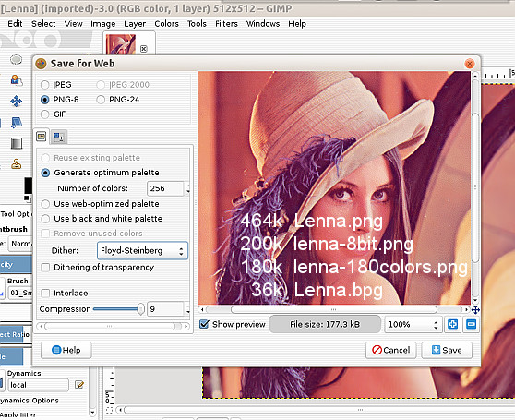This screenshot has height=420, width=515.
Task: Select the ellipse select tool
Action: point(16,59)
